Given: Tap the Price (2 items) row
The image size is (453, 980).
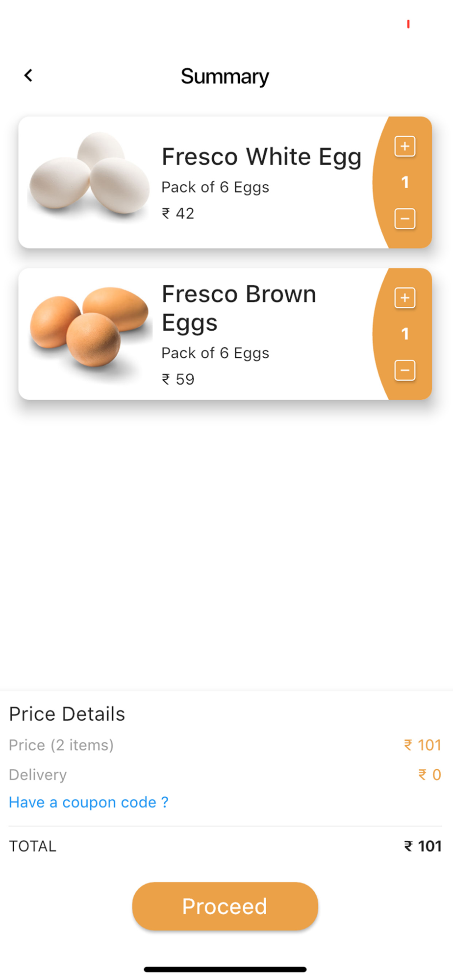Looking at the screenshot, I should [x=225, y=745].
